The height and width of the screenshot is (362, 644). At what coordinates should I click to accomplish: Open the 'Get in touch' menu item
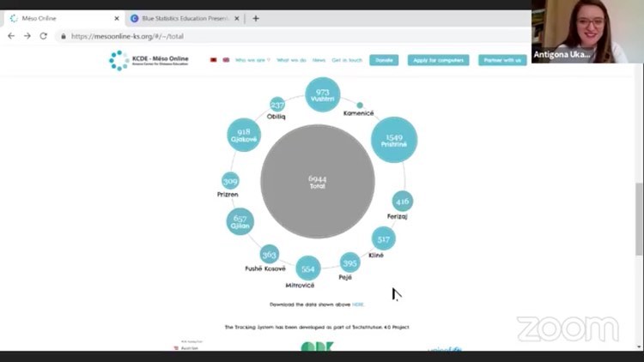coord(347,60)
